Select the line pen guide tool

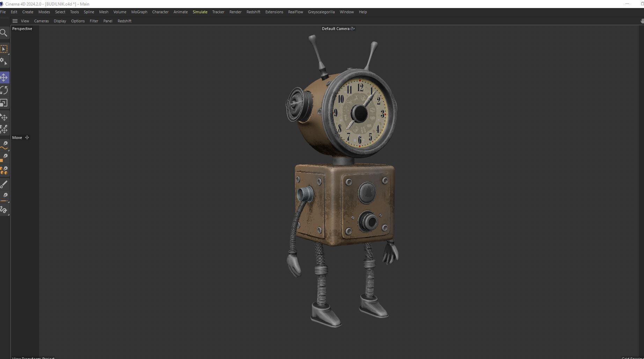point(4,197)
